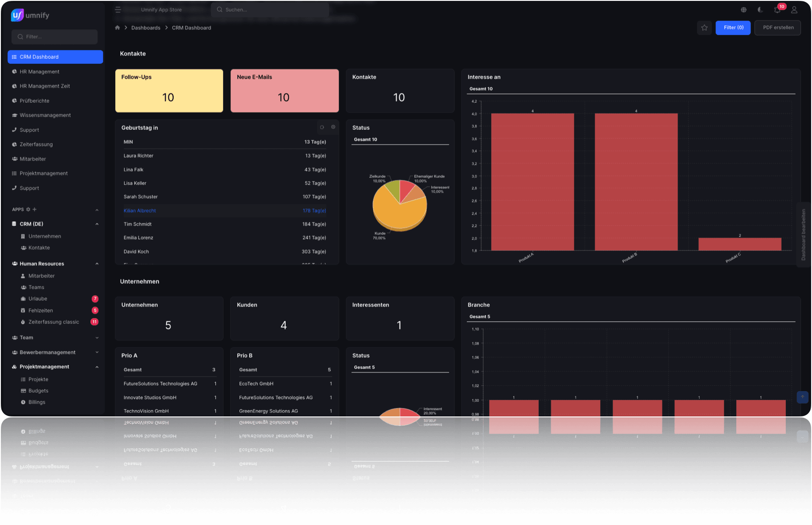812x525 pixels.
Task: Click the Produkt A red bar
Action: 532,182
